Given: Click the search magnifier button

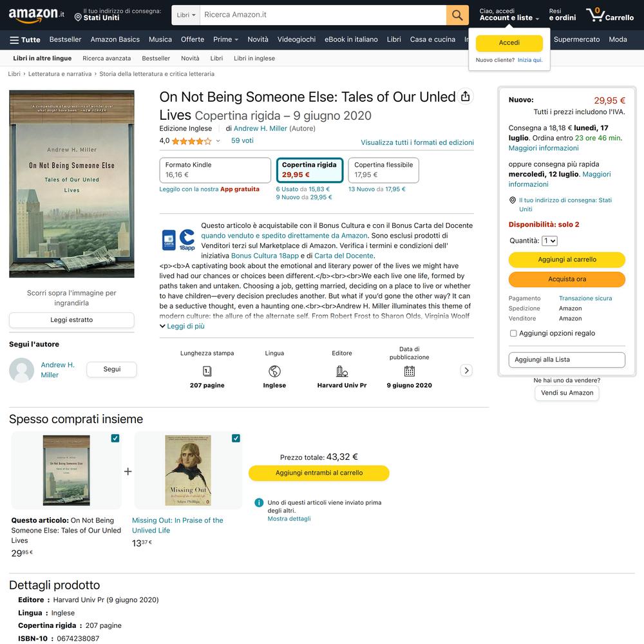Looking at the screenshot, I should (457, 15).
